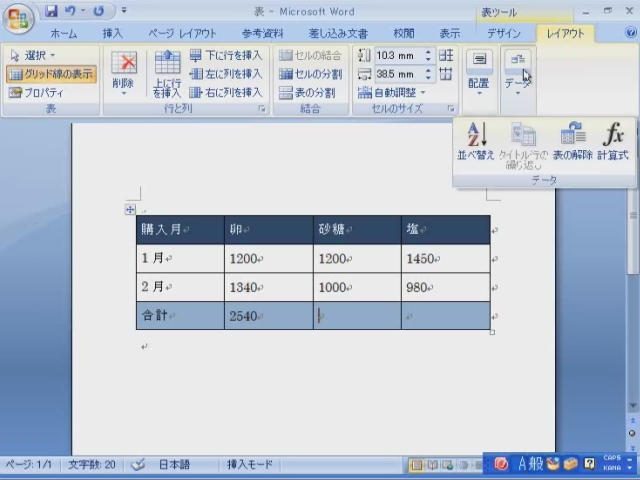Click the table move handle

click(130, 209)
